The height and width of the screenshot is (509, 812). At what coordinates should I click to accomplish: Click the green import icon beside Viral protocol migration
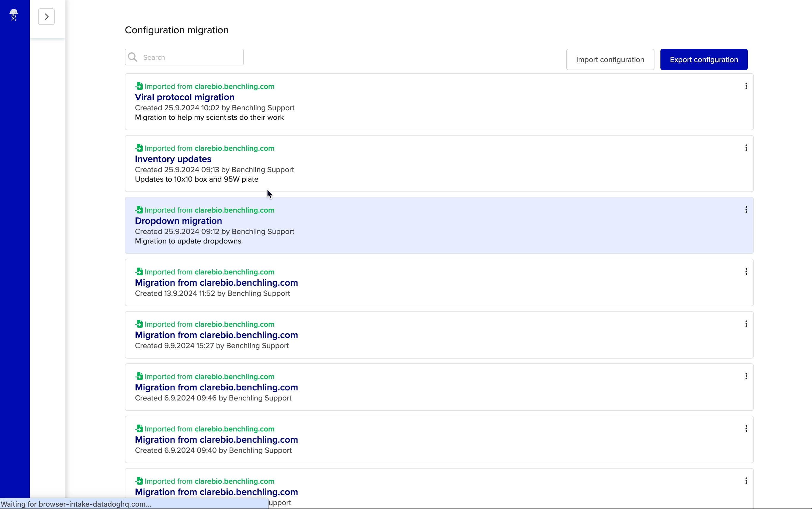tap(139, 86)
